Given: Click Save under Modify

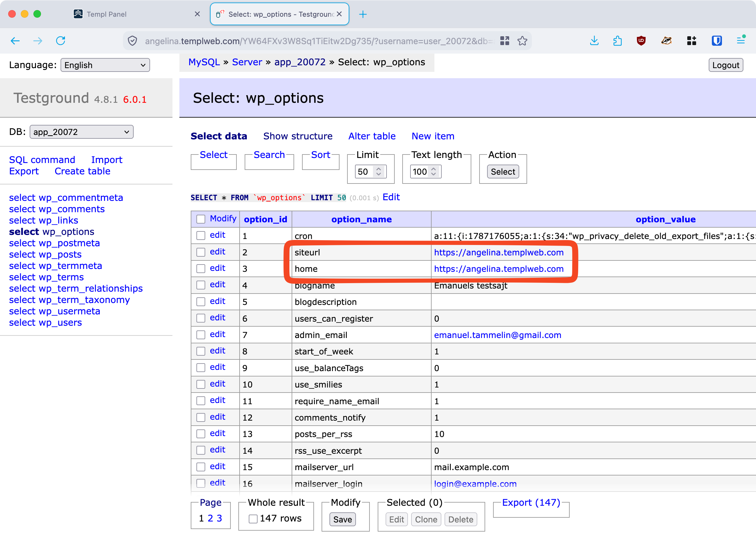Looking at the screenshot, I should [342, 520].
